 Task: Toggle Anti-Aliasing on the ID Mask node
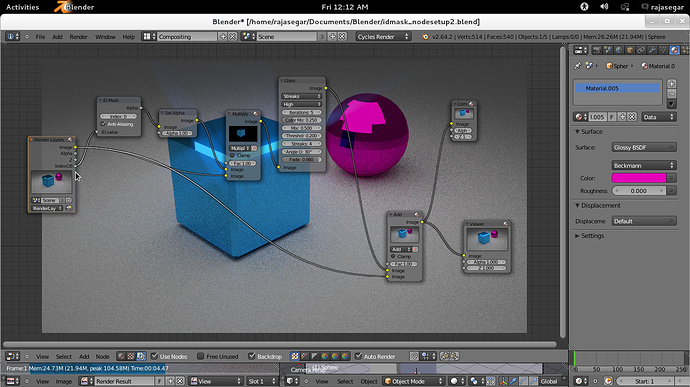pos(103,124)
